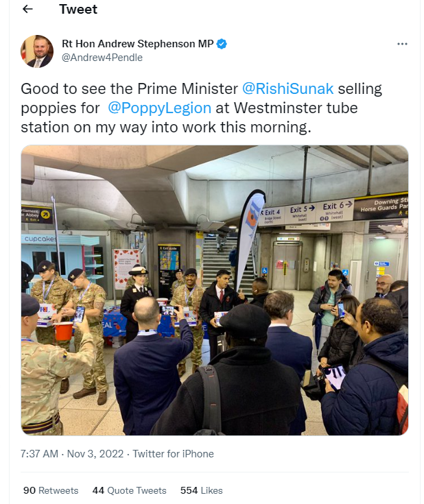The width and height of the screenshot is (424, 504).
Task: Open the tweet's attached photo
Action: [x=215, y=290]
